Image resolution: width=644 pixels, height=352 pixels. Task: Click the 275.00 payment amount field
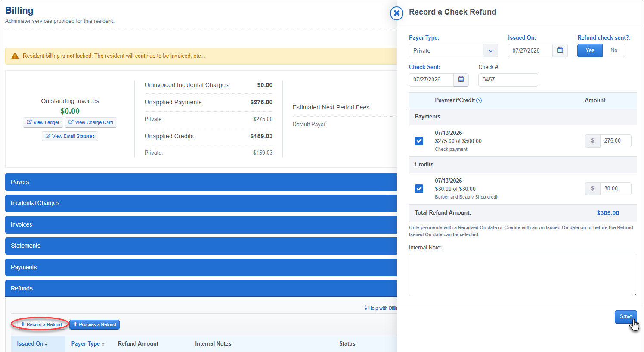coord(616,141)
